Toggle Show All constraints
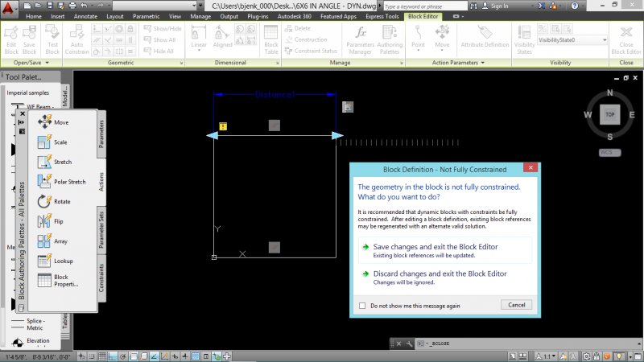This screenshot has width=644, height=362. pyautogui.click(x=159, y=39)
